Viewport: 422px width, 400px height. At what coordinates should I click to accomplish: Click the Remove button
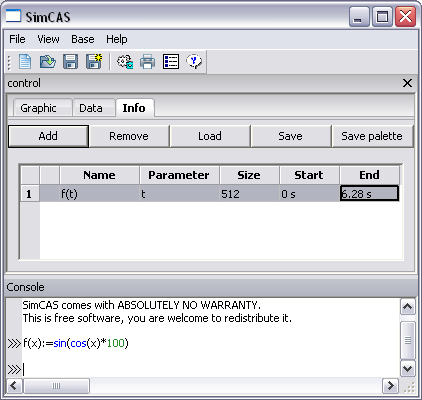coord(129,136)
